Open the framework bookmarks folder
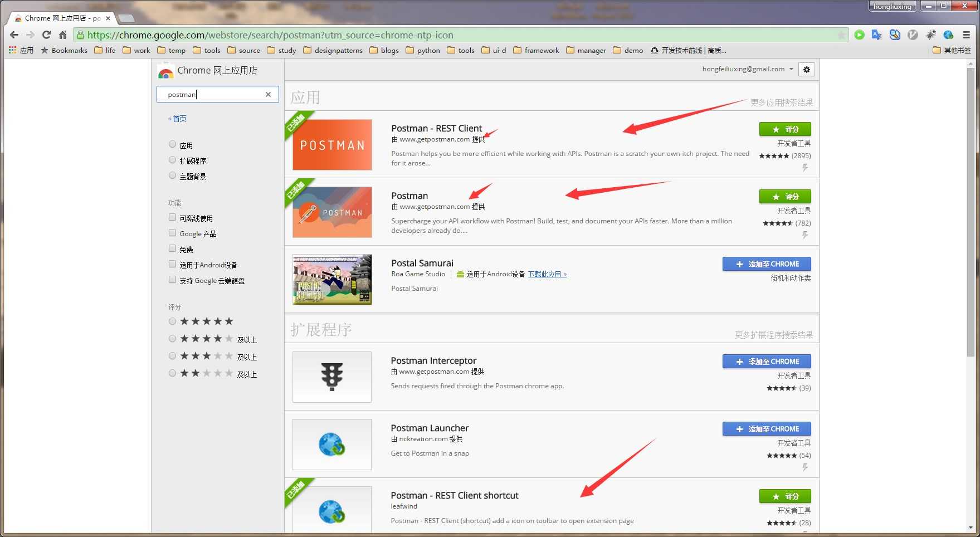 [536, 50]
